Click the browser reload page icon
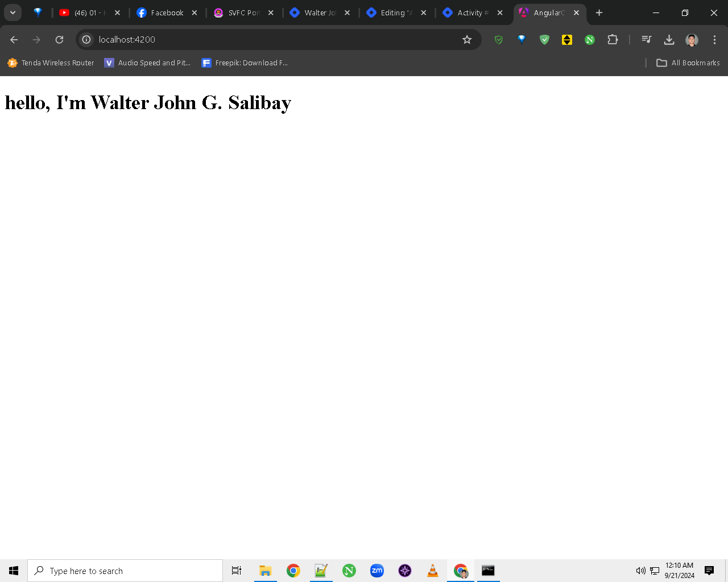Viewport: 728px width, 582px height. coord(59,40)
